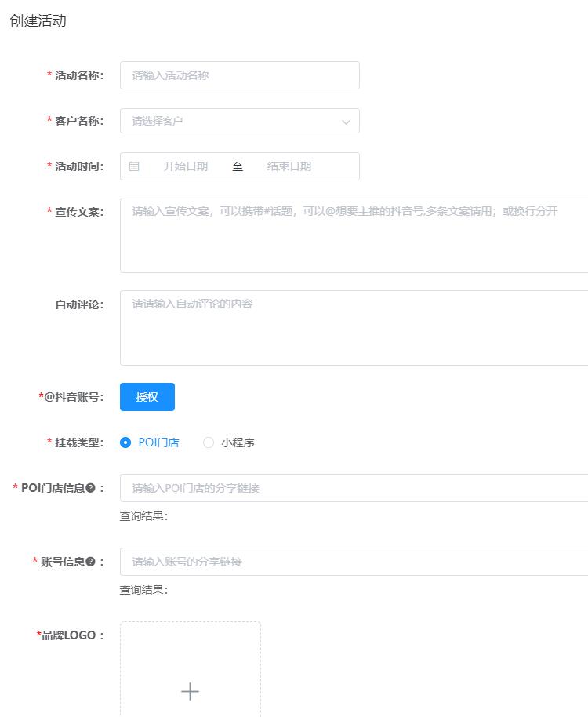Click the @抖音账号 label
This screenshot has width=588, height=717.
point(71,397)
